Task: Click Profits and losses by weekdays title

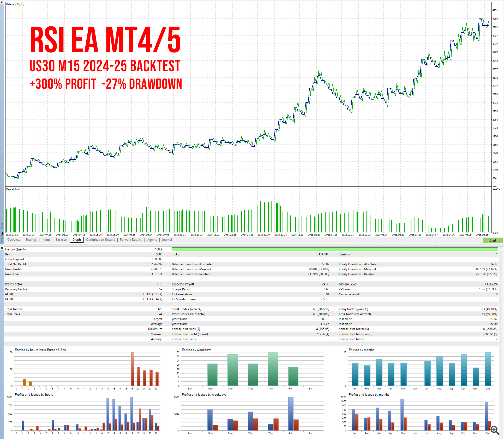Action: point(204,395)
